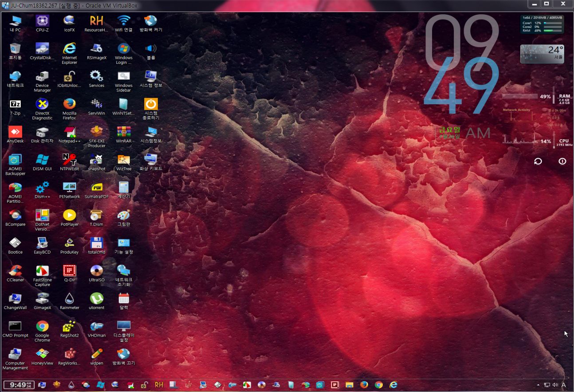Open Internet Explorer desktop icon
Viewport: 574px width, 392px height.
click(69, 54)
